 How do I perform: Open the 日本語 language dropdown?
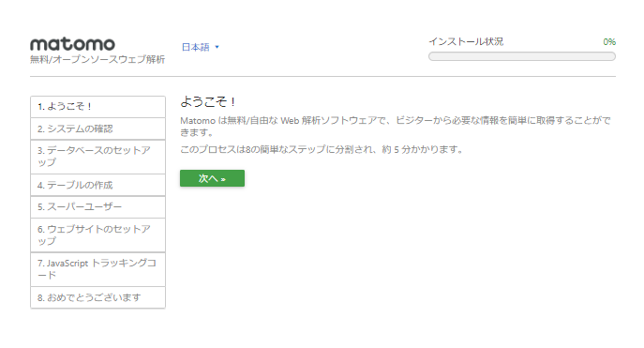[x=200, y=47]
